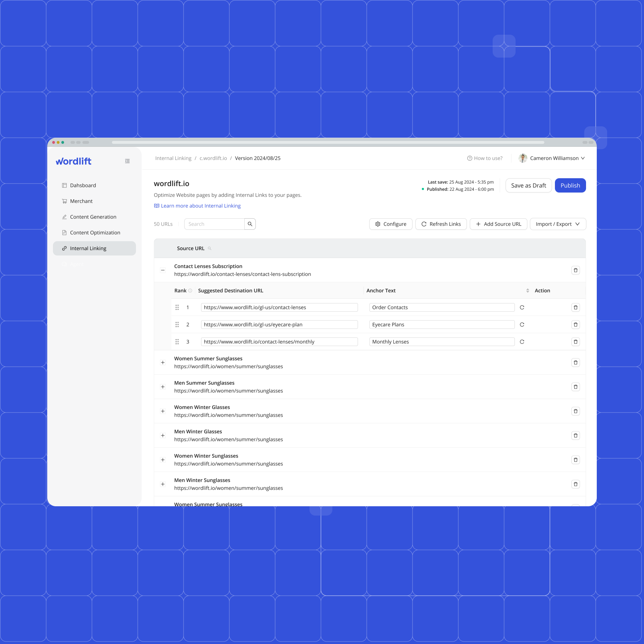Sort by the Anchor Text column arrows
Image resolution: width=644 pixels, height=644 pixels.
tap(527, 291)
